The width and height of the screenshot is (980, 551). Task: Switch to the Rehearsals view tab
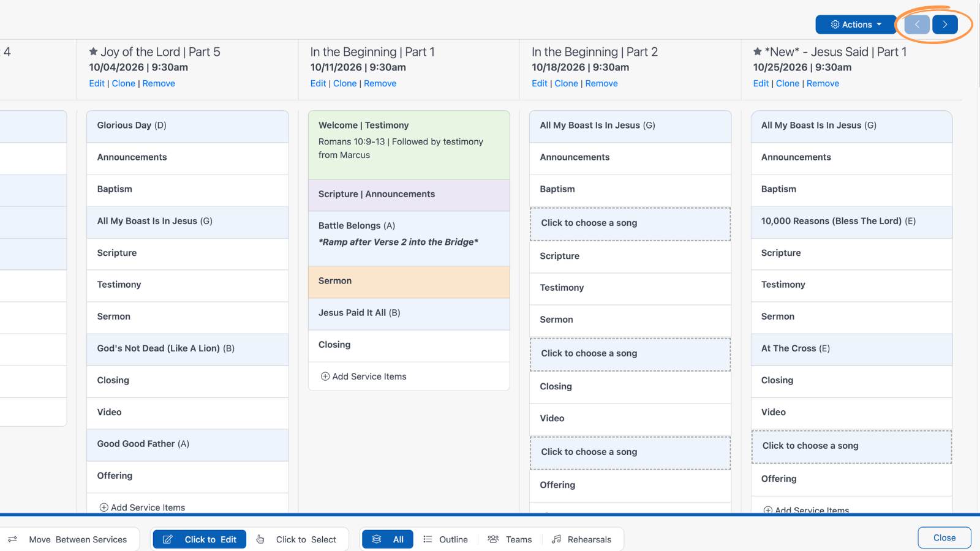[x=582, y=539]
